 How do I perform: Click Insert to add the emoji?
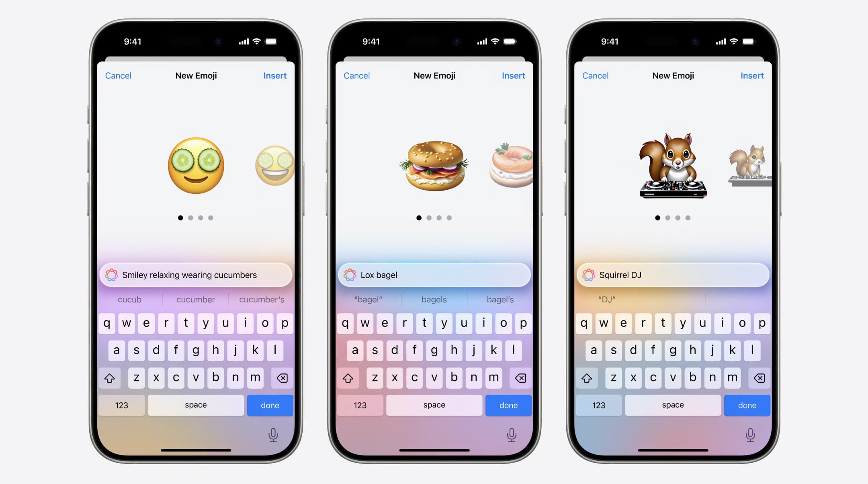[274, 75]
